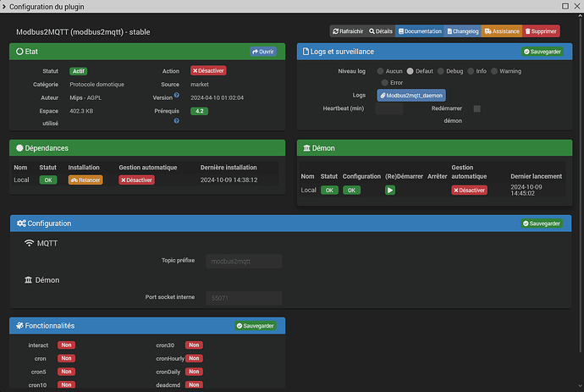Open the Détails magnifier button
The width and height of the screenshot is (584, 392).
pyautogui.click(x=381, y=31)
